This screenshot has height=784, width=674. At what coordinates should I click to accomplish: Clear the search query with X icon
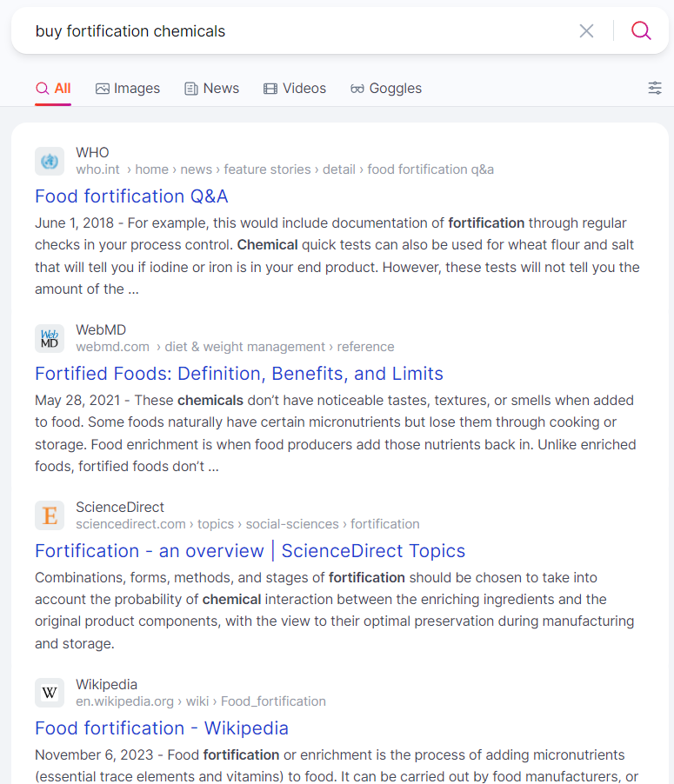coord(587,31)
